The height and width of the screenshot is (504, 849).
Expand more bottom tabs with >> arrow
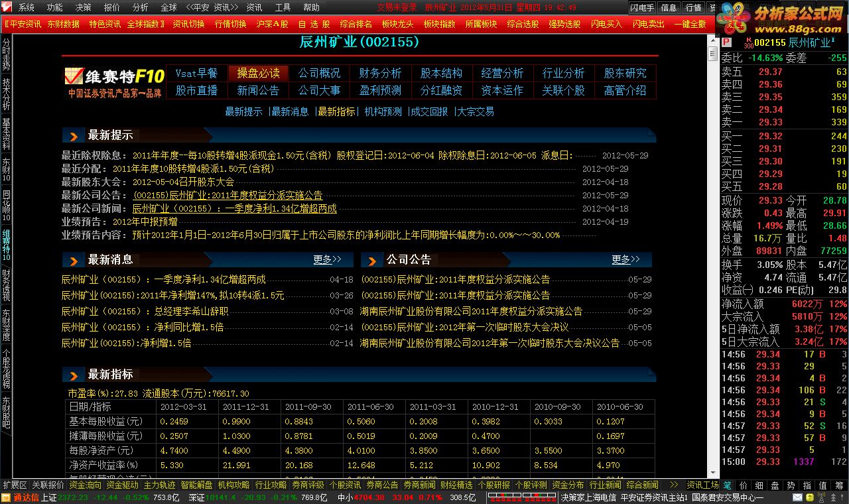(x=675, y=485)
